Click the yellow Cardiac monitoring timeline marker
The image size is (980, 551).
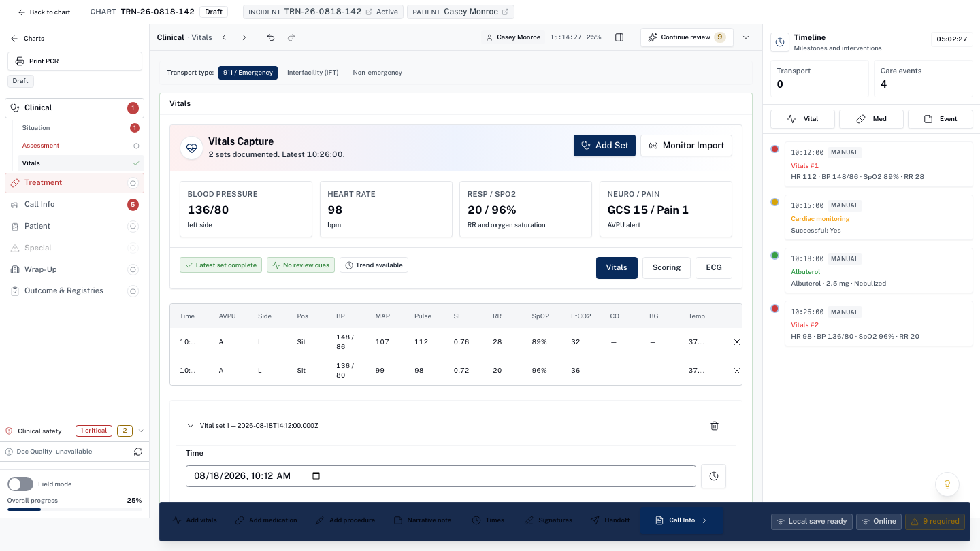(774, 202)
